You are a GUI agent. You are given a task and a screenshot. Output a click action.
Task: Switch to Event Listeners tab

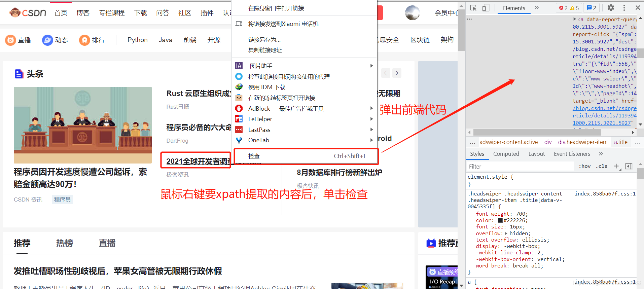point(572,154)
